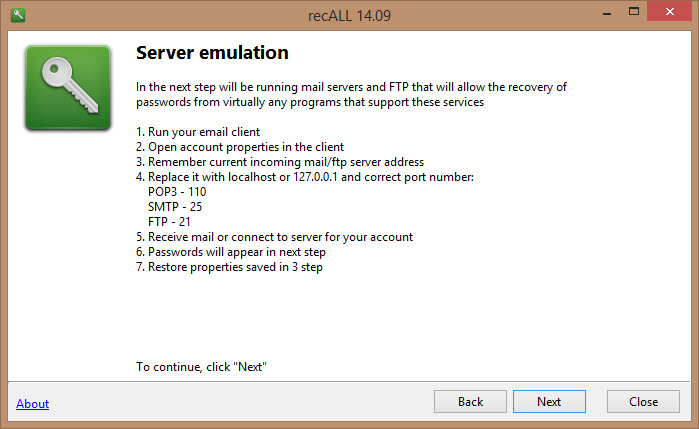Close window using red X button
The image size is (699, 429).
point(670,11)
